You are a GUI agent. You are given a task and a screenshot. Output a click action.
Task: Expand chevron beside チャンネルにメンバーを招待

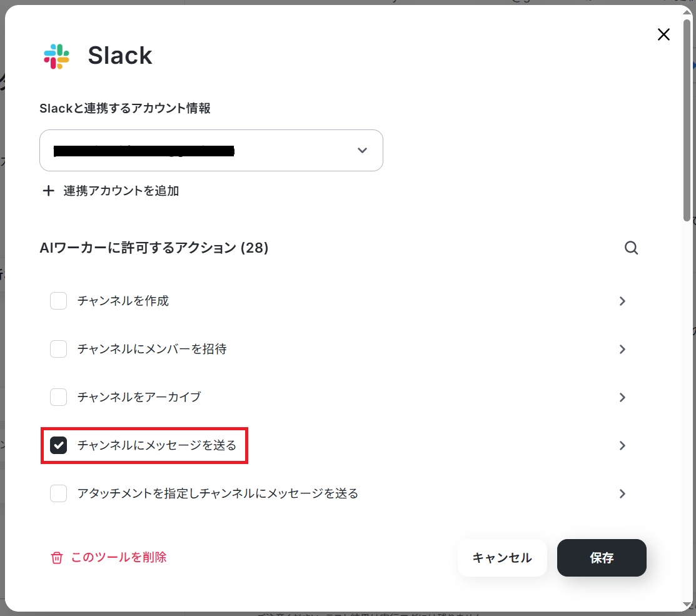pyautogui.click(x=622, y=349)
